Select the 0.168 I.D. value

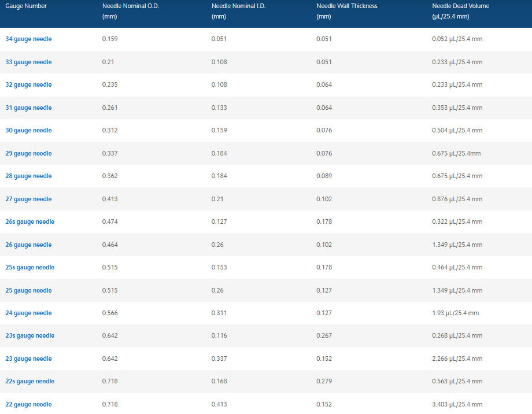click(219, 380)
